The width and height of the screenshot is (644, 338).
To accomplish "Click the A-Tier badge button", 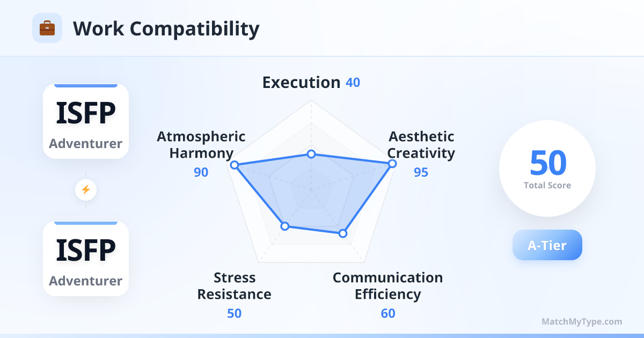I will 547,245.
